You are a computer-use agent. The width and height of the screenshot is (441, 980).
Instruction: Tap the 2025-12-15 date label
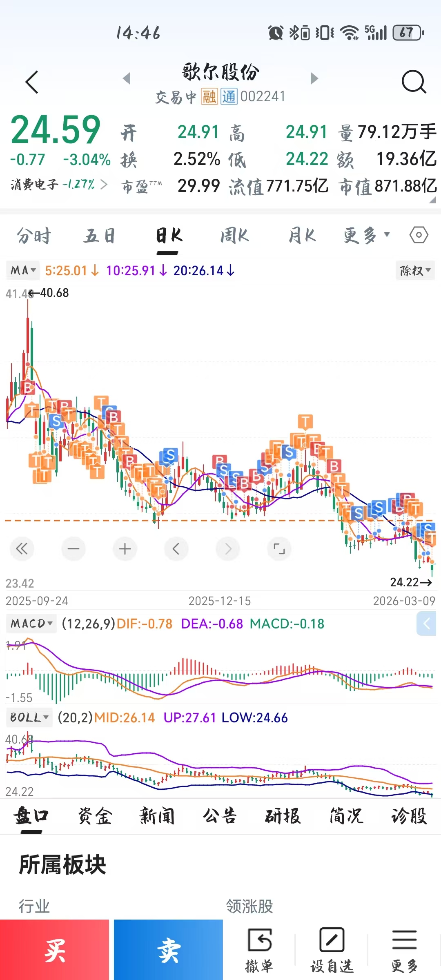[220, 601]
